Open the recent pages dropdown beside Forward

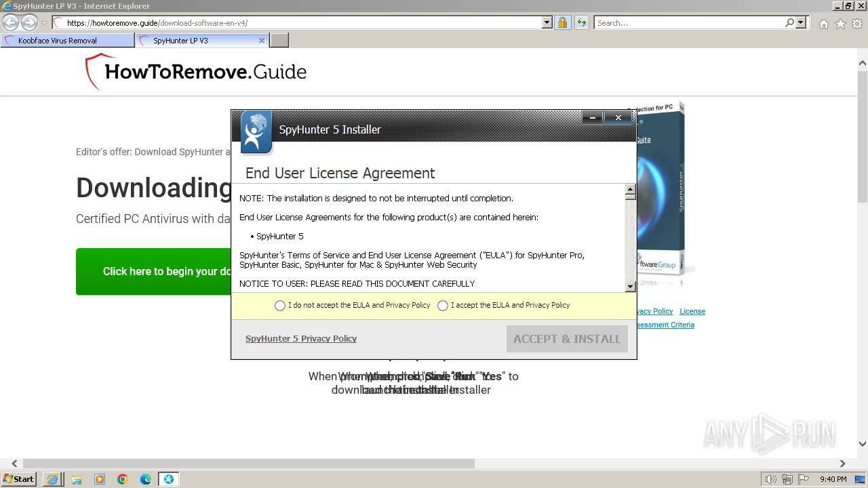pyautogui.click(x=44, y=23)
